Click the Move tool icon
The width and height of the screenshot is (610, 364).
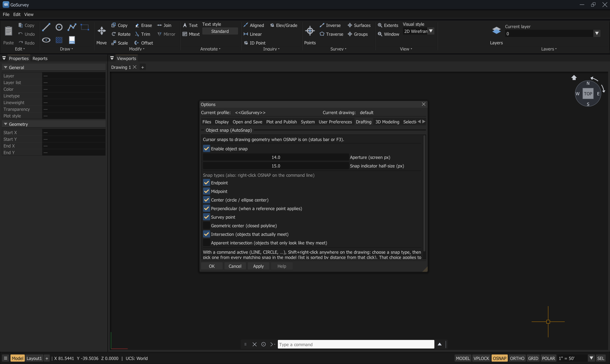[x=102, y=31]
